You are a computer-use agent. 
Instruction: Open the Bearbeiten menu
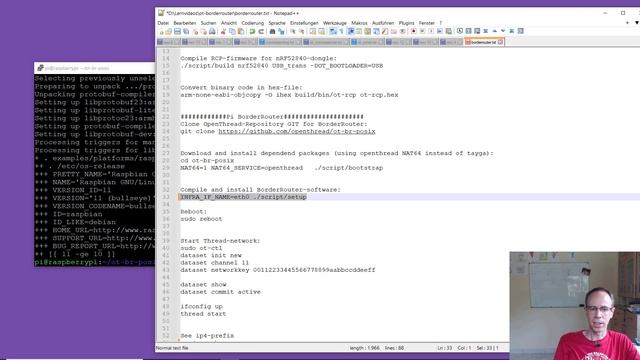tap(184, 23)
